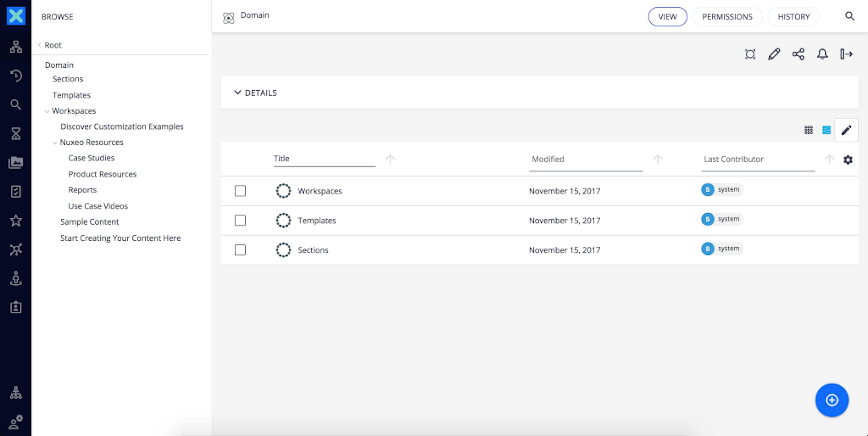868x436 pixels.
Task: Select the Workspaces row checkbox
Action: (x=240, y=191)
